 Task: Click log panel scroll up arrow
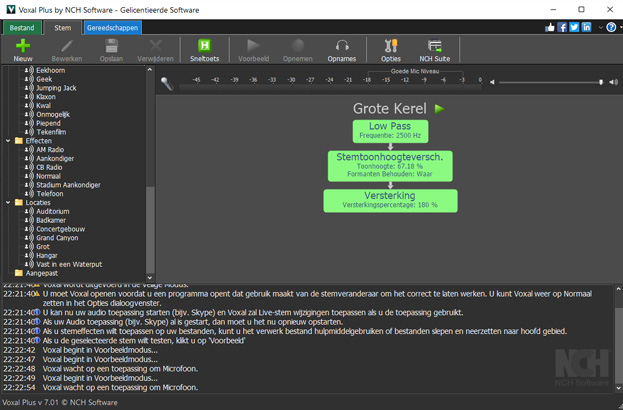(618, 289)
